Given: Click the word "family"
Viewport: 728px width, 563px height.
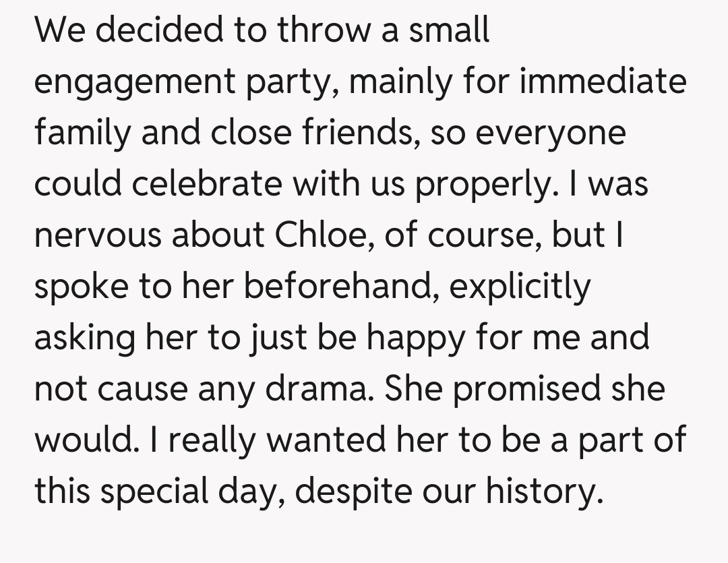Looking at the screenshot, I should click(82, 133).
